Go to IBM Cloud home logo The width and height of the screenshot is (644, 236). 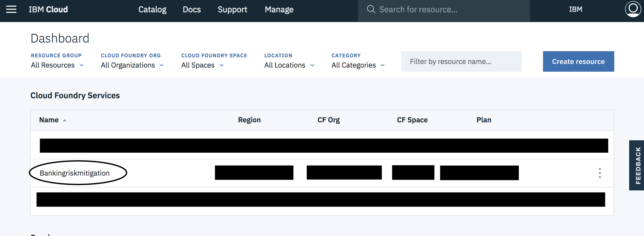coord(48,9)
